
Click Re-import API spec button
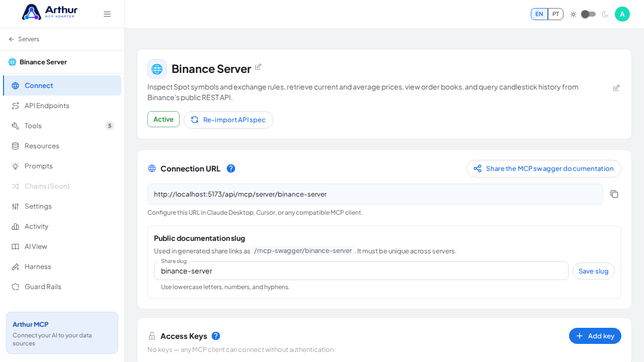tap(228, 120)
